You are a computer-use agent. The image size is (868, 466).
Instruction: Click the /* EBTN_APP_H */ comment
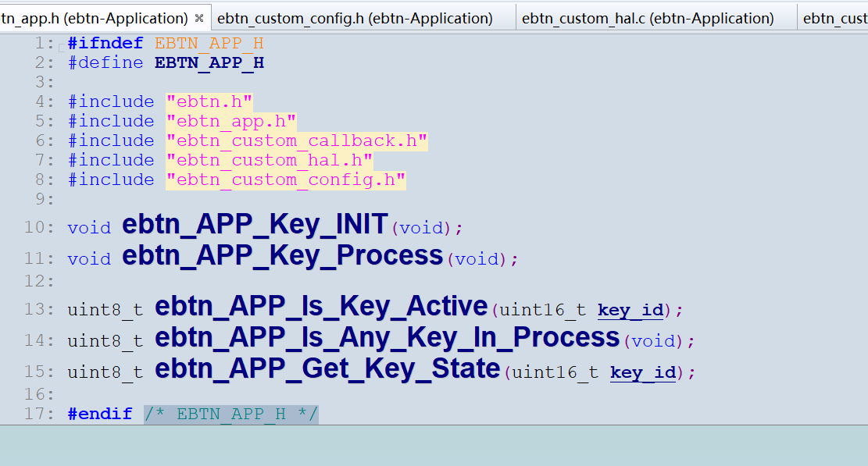point(230,414)
